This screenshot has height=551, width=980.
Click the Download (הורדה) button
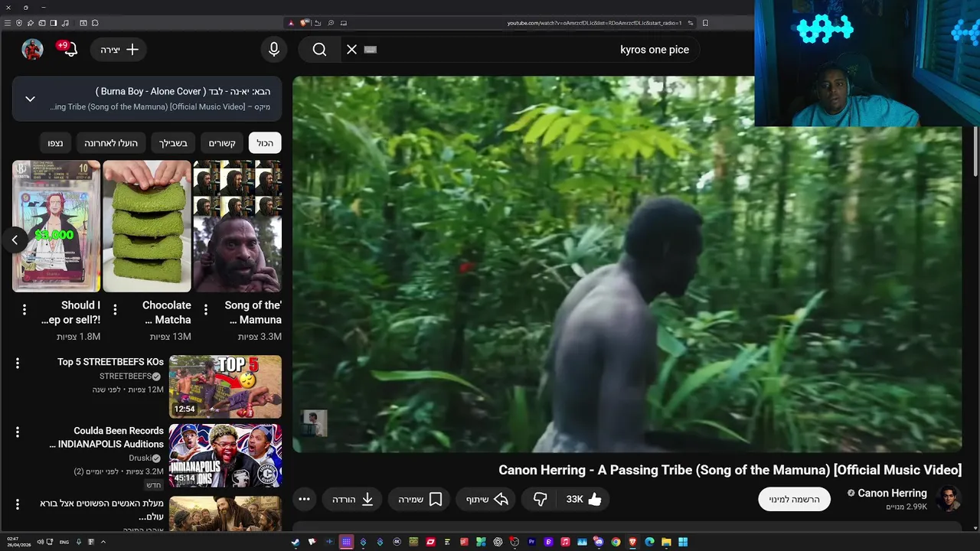click(353, 499)
